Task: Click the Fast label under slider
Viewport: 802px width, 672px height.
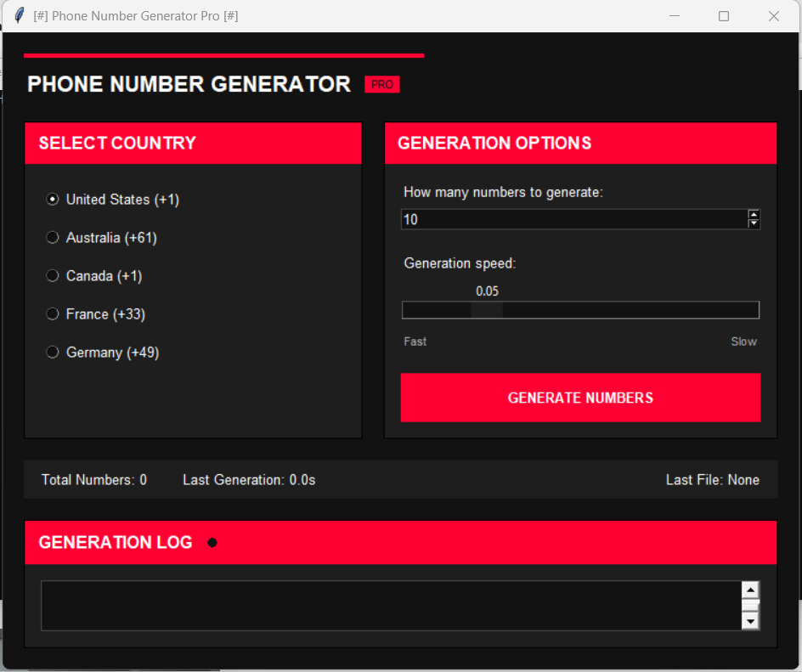Action: 415,342
